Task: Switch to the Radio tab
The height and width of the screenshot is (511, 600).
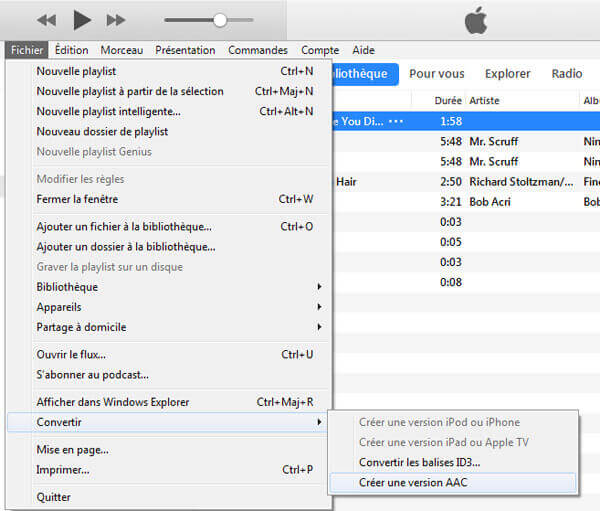Action: click(x=567, y=74)
